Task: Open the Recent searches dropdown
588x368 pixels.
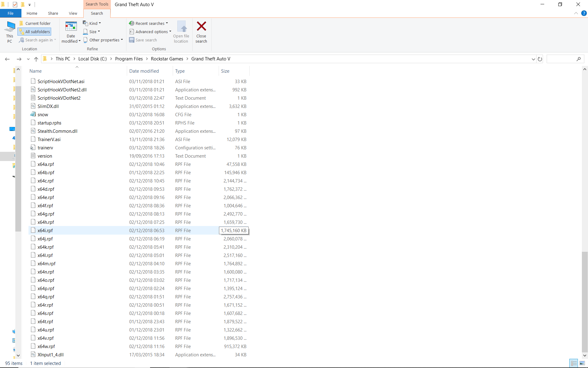Action: pyautogui.click(x=149, y=23)
